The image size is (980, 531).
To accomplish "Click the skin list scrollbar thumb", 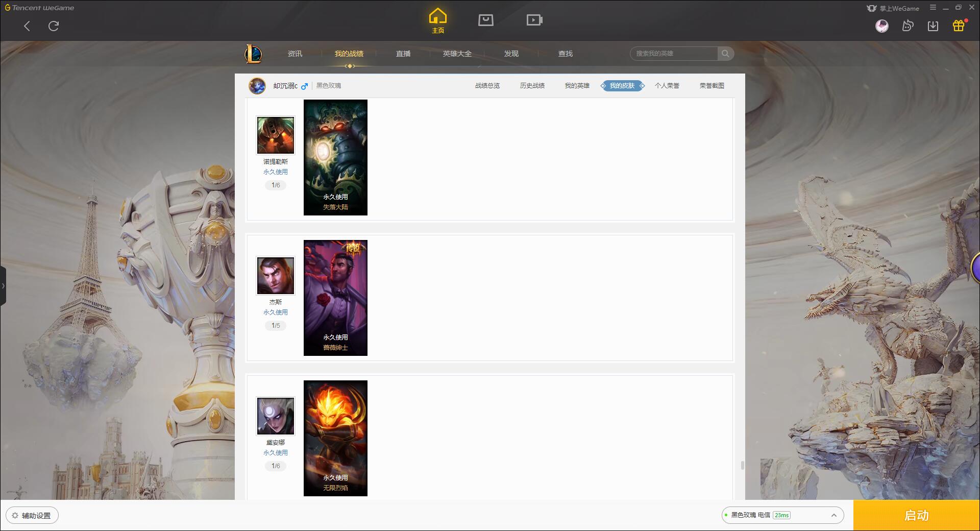I will [742, 465].
